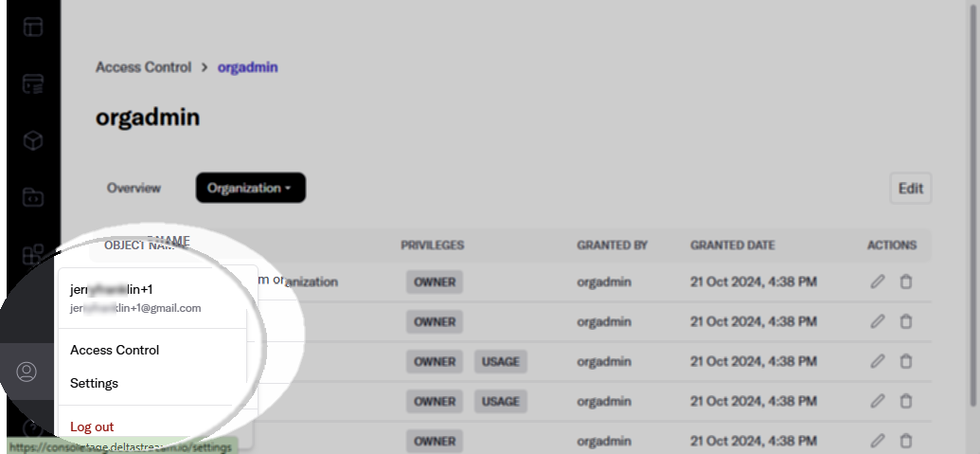980x454 pixels.
Task: Switch to the Overview tab
Action: point(134,188)
